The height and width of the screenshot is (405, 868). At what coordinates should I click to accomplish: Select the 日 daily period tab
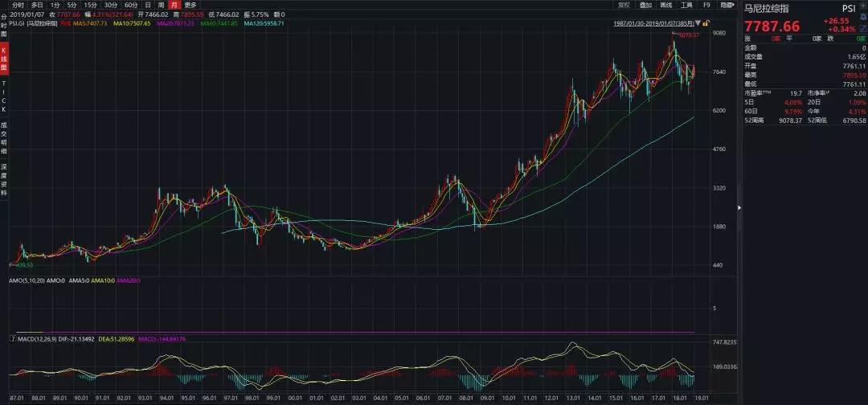coord(148,5)
